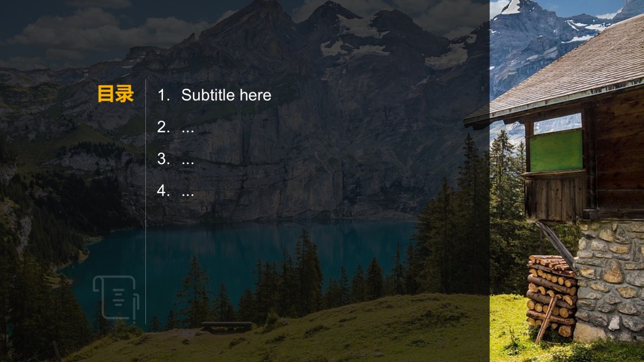This screenshot has height=362, width=644.
Task: Click the wooden balcony railing under window
Action: tap(555, 197)
